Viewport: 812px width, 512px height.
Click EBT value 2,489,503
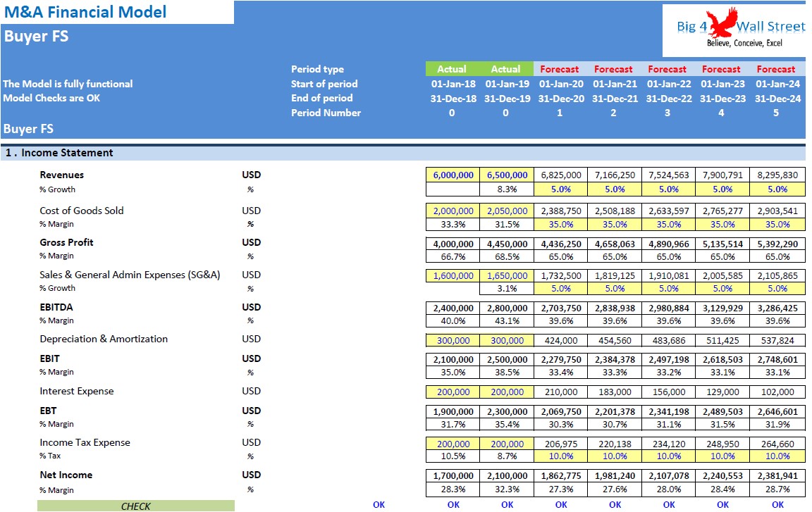pos(722,412)
